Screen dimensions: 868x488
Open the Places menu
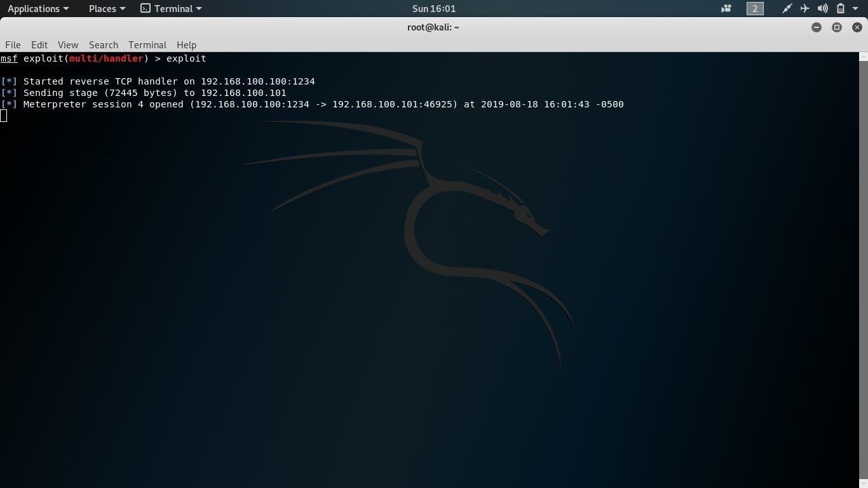(x=107, y=8)
